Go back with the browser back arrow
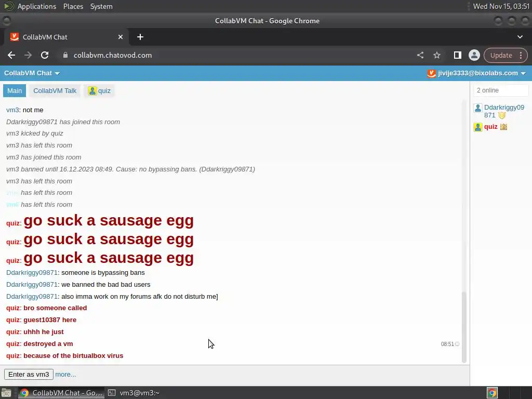Viewport: 532px width, 399px height. (11, 55)
